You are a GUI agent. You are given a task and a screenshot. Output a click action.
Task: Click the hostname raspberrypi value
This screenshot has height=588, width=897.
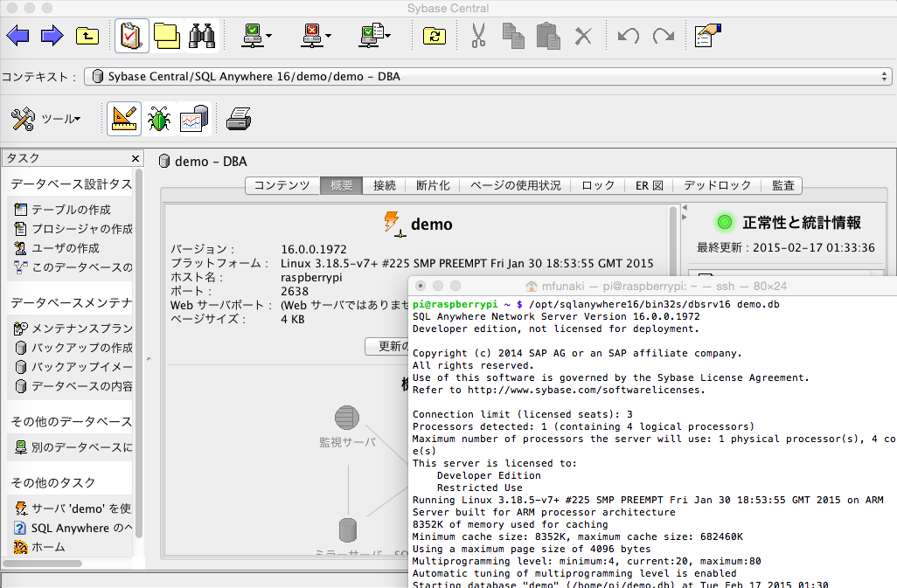click(x=311, y=277)
